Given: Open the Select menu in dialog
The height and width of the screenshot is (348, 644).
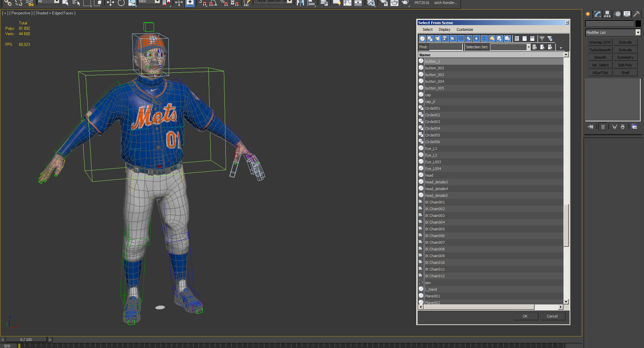Looking at the screenshot, I should coord(428,30).
